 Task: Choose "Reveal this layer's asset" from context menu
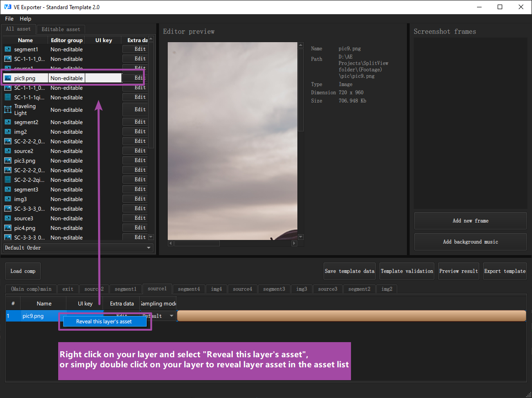(x=104, y=322)
